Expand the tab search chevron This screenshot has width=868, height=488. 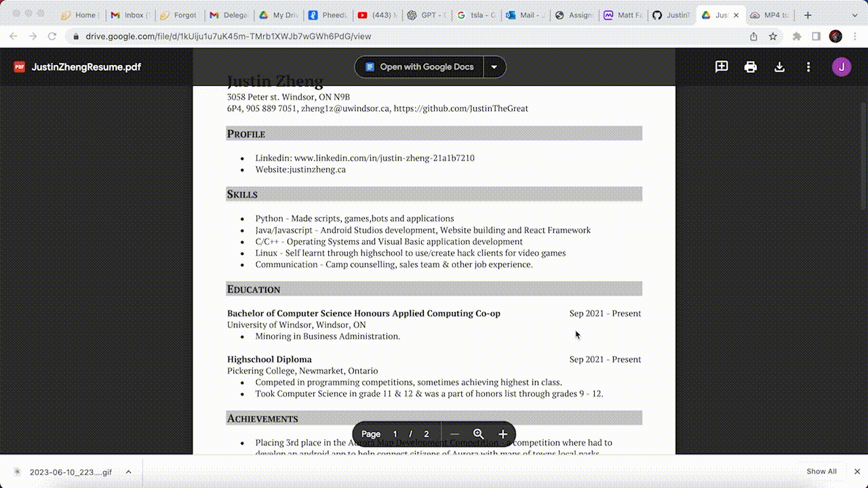[853, 15]
